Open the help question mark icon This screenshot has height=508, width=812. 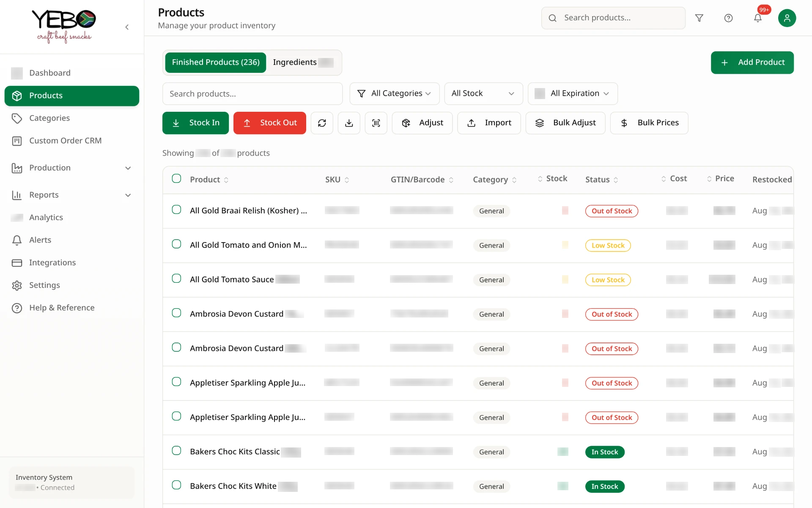coord(728,18)
